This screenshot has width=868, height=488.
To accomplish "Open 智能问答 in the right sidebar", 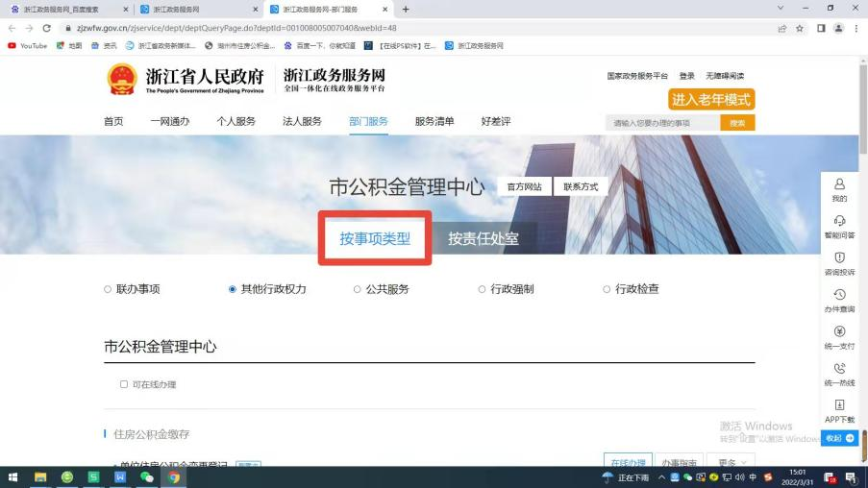I will [x=839, y=227].
